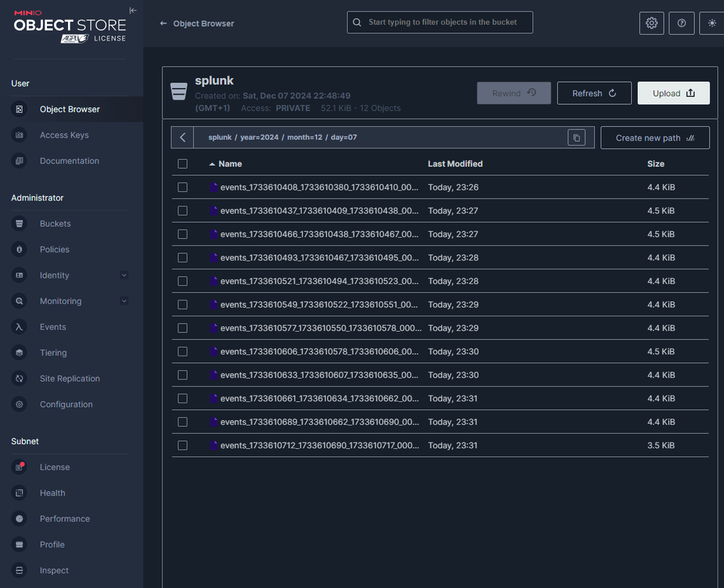Check the box for events_1733610577 file
The image size is (724, 588).
pyautogui.click(x=183, y=328)
